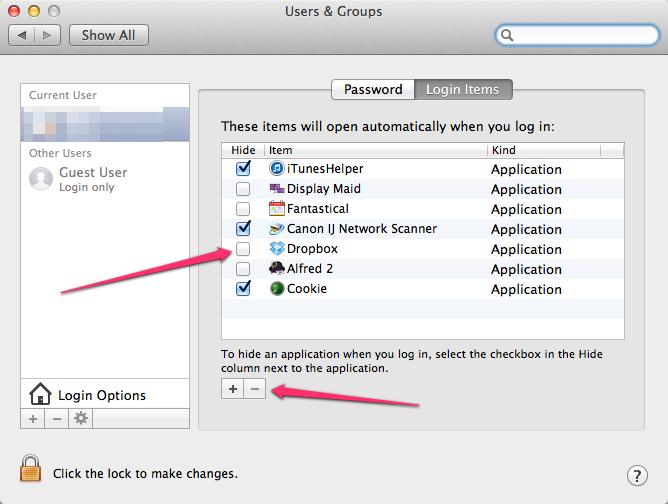Click Application kind in iTunesHelper row
The image size is (668, 504).
(526, 170)
